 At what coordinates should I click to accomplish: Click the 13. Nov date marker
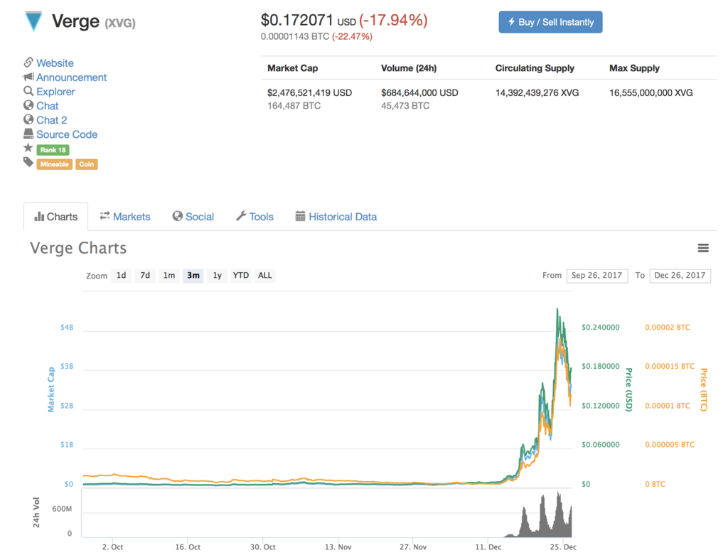[x=338, y=547]
